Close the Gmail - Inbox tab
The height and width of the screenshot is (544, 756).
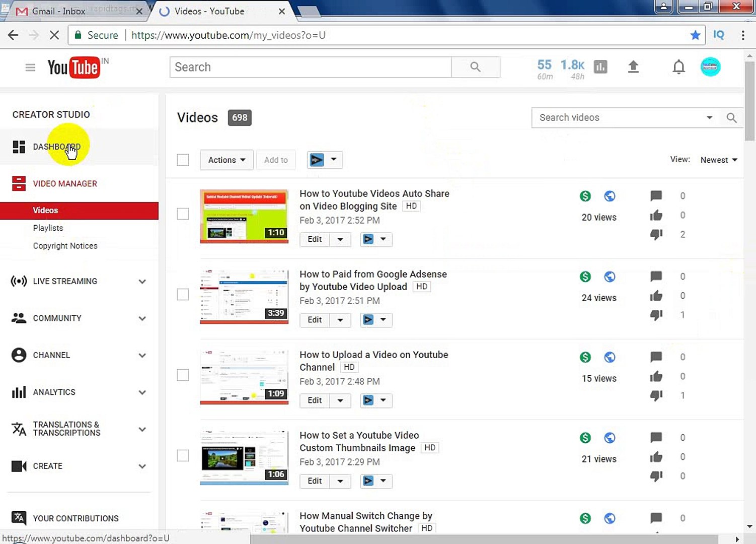pos(139,11)
